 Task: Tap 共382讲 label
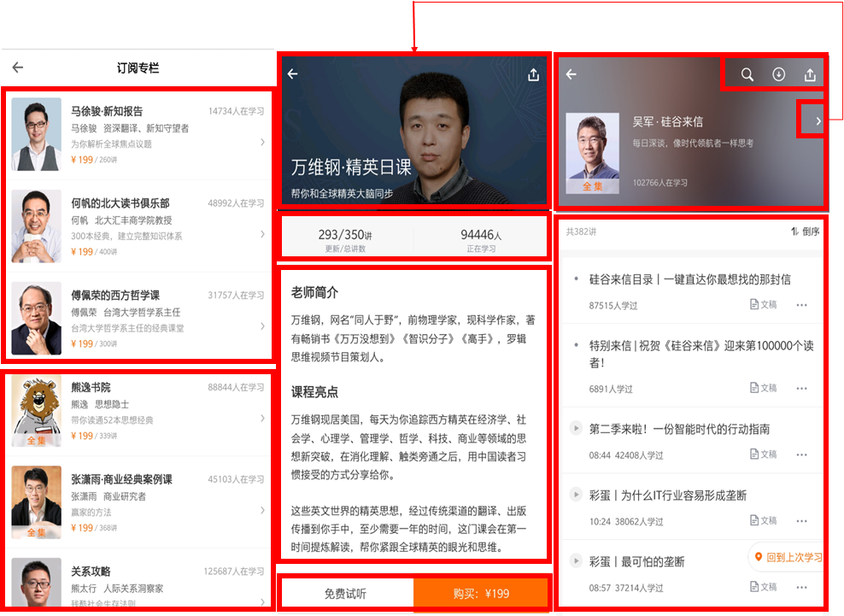tap(582, 232)
